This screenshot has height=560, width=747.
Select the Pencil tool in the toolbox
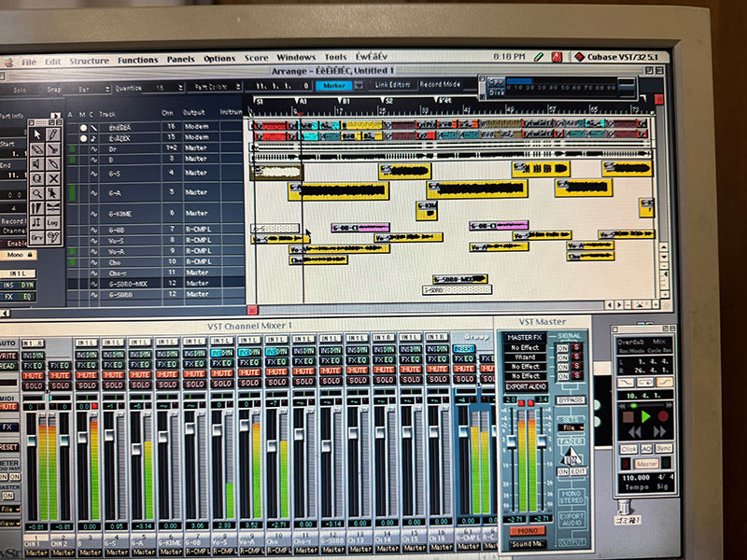tap(53, 135)
